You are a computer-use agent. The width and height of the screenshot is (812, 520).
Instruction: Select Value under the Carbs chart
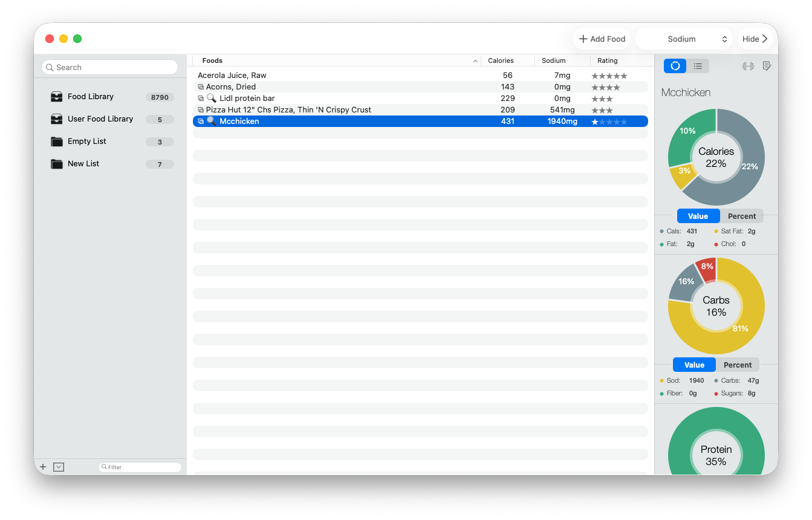click(x=694, y=365)
